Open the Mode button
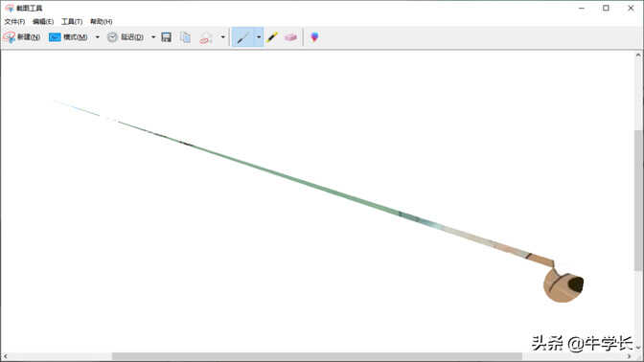The image size is (644, 362). tap(68, 37)
